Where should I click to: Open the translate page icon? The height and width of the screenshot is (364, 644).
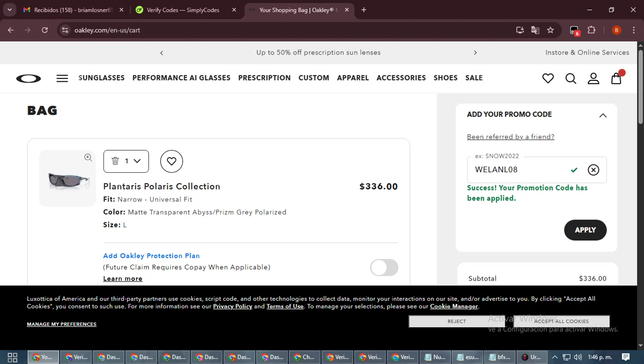click(535, 30)
